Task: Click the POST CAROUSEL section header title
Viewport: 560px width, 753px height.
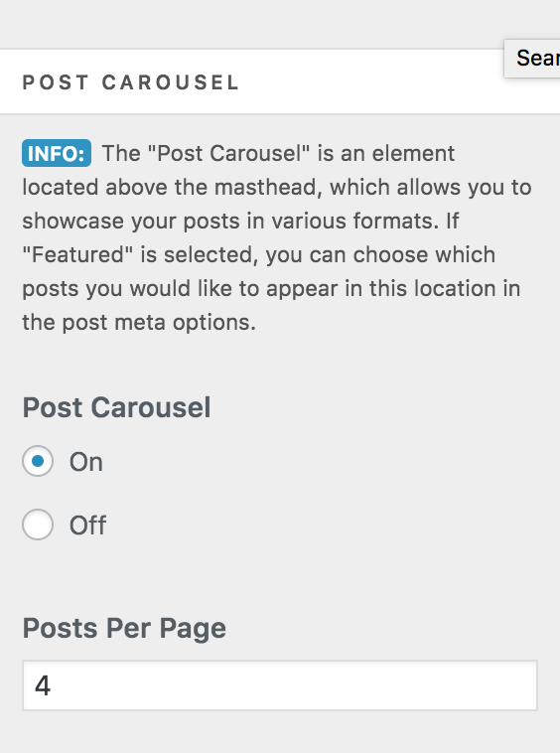Action: click(x=130, y=82)
